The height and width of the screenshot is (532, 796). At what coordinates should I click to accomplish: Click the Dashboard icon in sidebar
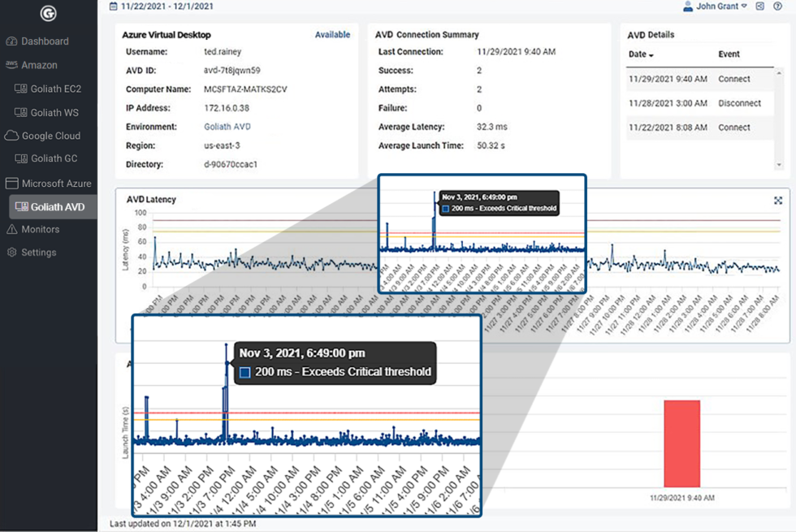[11, 41]
